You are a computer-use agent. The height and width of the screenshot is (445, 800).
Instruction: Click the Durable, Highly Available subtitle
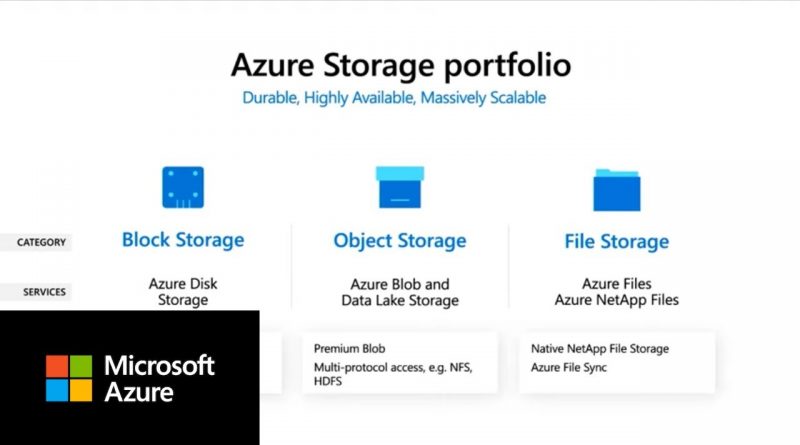click(394, 97)
